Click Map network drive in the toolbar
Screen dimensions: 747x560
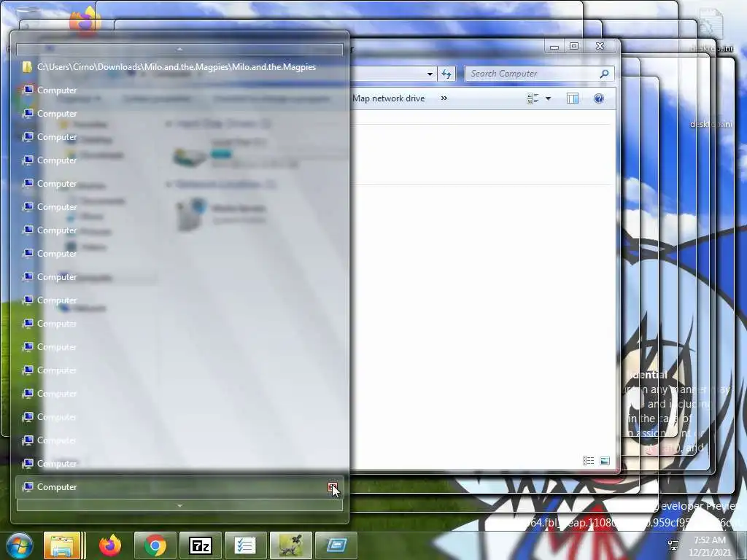[x=388, y=98]
